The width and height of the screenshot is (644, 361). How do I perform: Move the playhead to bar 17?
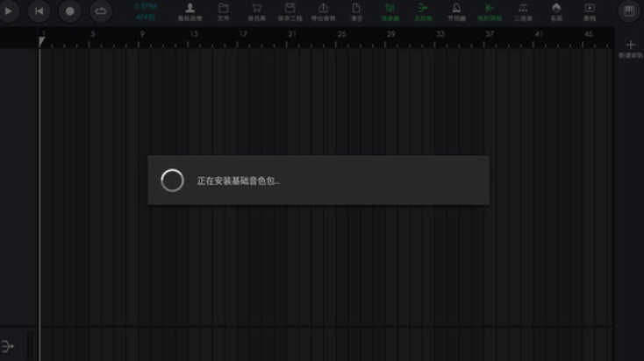[x=243, y=34]
